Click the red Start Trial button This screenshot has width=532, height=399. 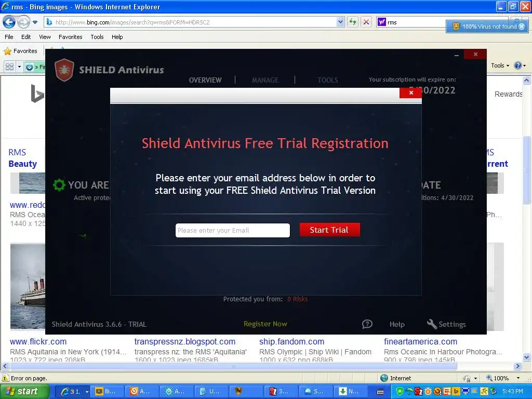click(329, 230)
